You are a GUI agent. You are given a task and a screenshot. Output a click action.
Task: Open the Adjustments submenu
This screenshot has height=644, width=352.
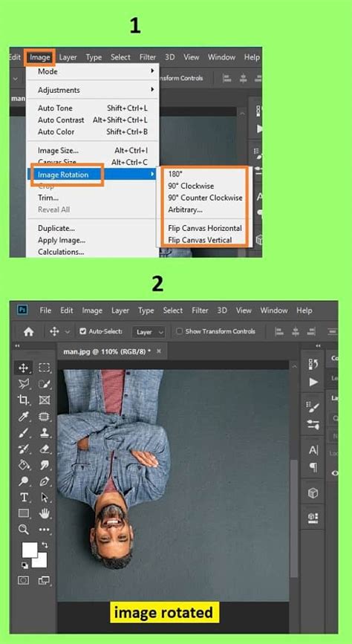tap(92, 90)
